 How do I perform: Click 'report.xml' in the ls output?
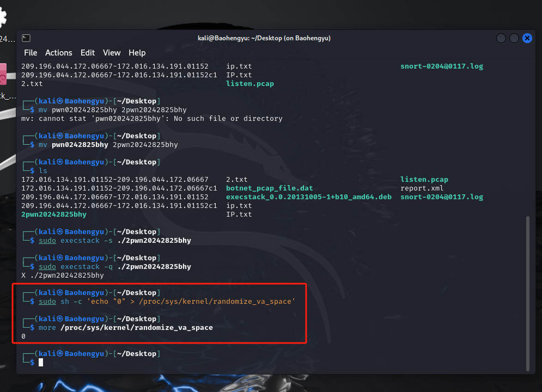(x=422, y=188)
